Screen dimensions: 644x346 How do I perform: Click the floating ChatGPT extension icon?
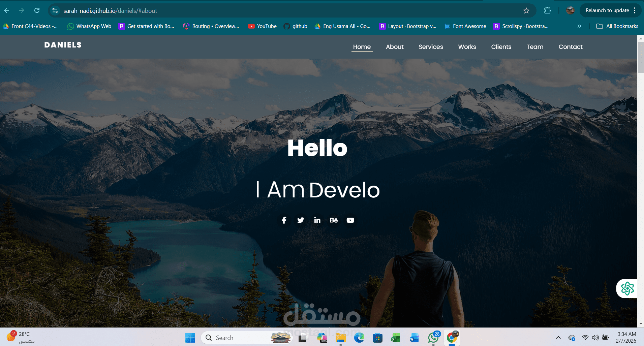tap(627, 288)
